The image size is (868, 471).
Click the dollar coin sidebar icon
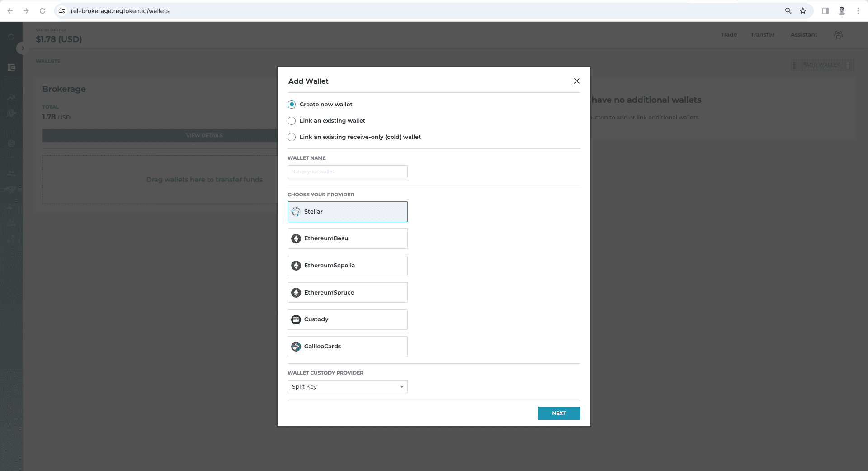[x=11, y=143]
